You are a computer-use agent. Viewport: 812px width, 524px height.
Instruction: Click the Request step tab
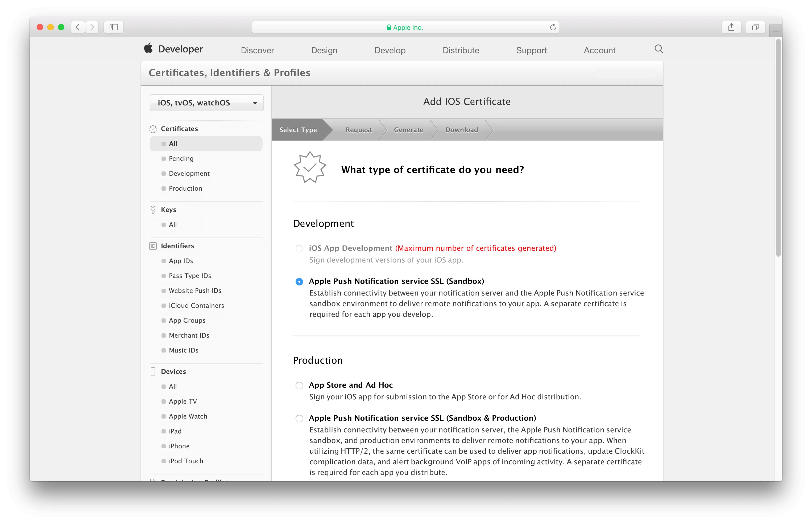[x=359, y=130]
